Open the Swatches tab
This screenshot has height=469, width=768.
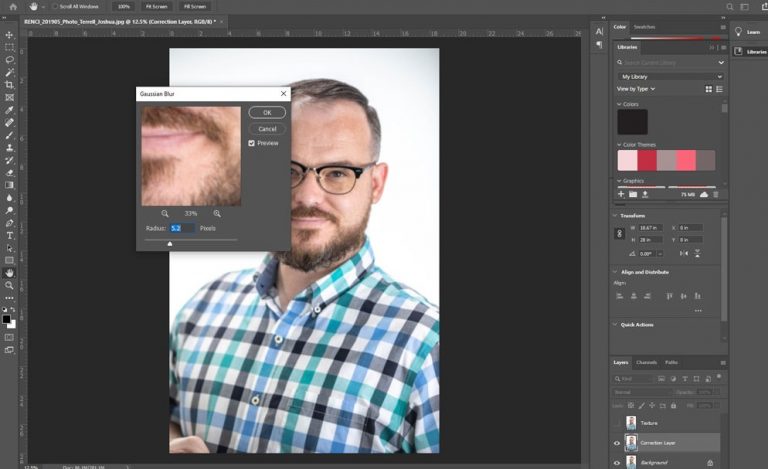point(645,27)
